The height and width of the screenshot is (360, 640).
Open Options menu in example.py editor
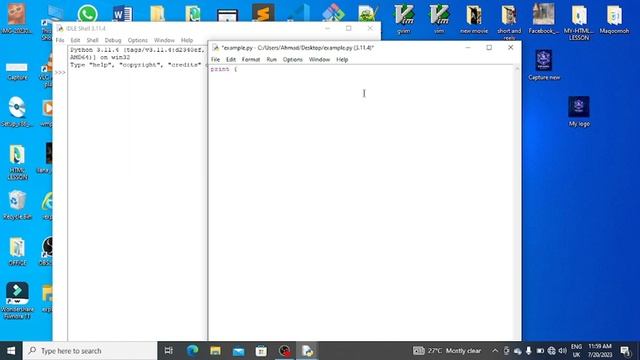click(293, 60)
